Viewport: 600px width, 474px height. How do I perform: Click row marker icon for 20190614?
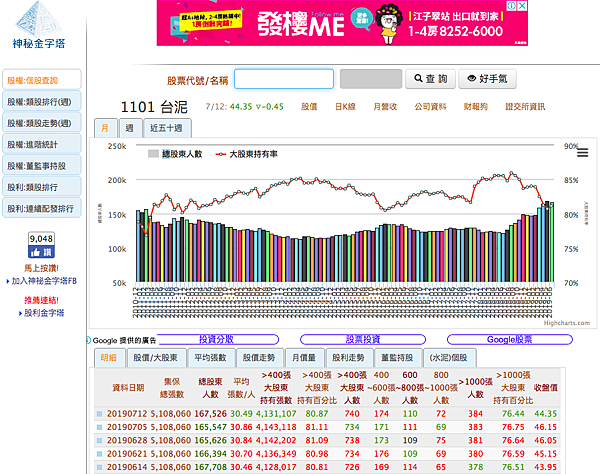point(99,467)
